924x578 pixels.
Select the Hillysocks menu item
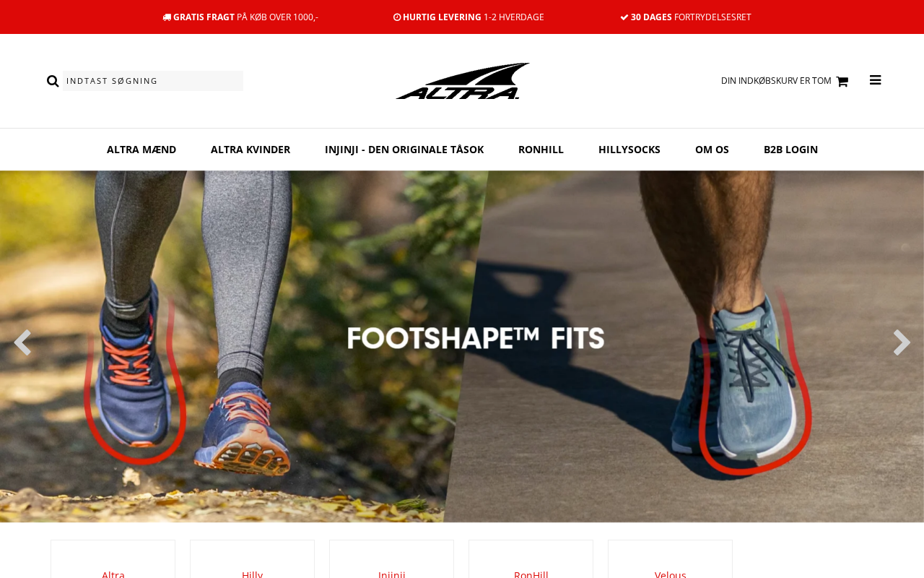[629, 150]
